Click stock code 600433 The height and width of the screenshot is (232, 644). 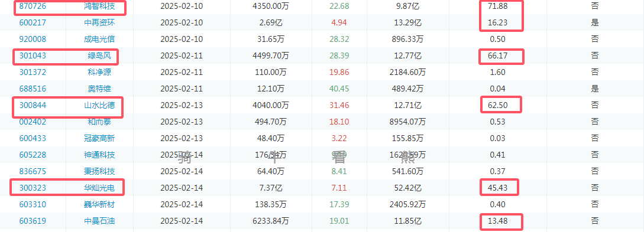point(33,138)
